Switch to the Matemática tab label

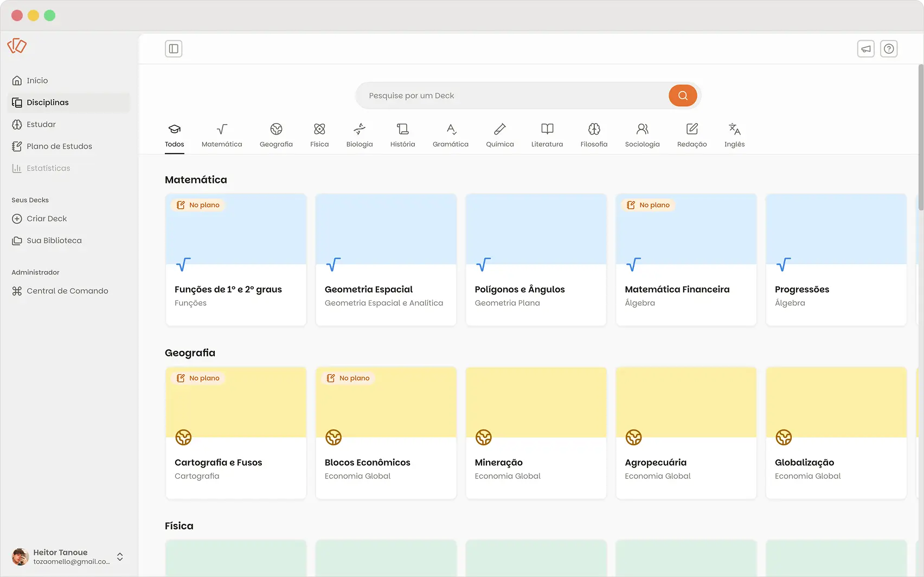click(222, 144)
